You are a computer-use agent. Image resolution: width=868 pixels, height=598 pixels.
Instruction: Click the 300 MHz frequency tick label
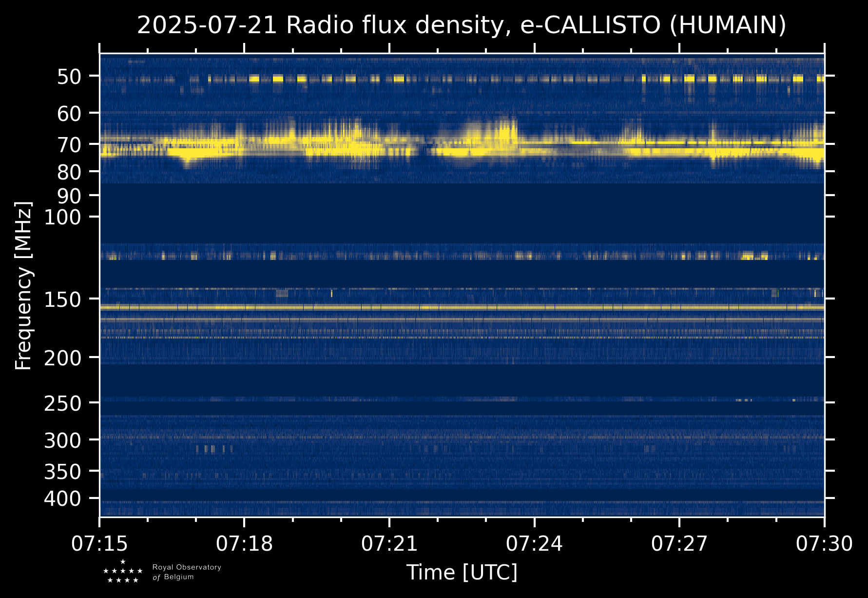click(x=62, y=440)
